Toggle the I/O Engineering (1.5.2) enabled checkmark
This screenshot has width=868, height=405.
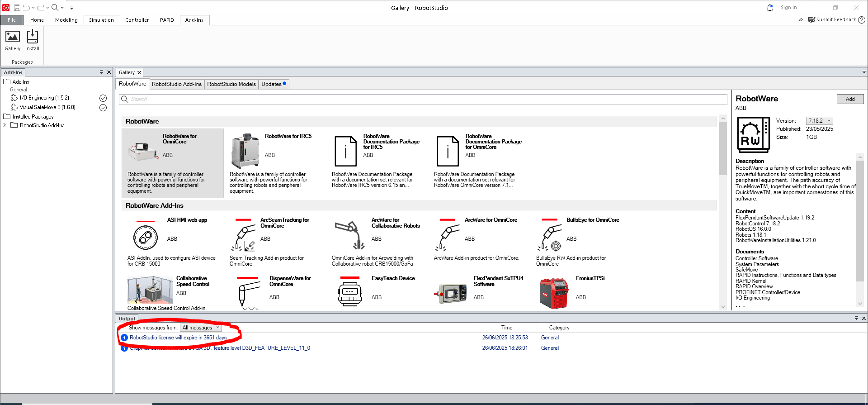[x=103, y=98]
